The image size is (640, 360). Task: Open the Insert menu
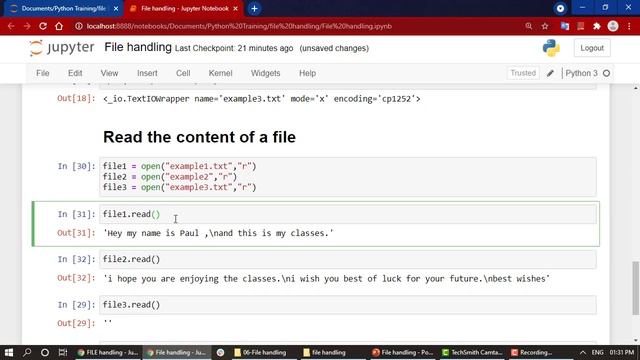[x=147, y=73]
